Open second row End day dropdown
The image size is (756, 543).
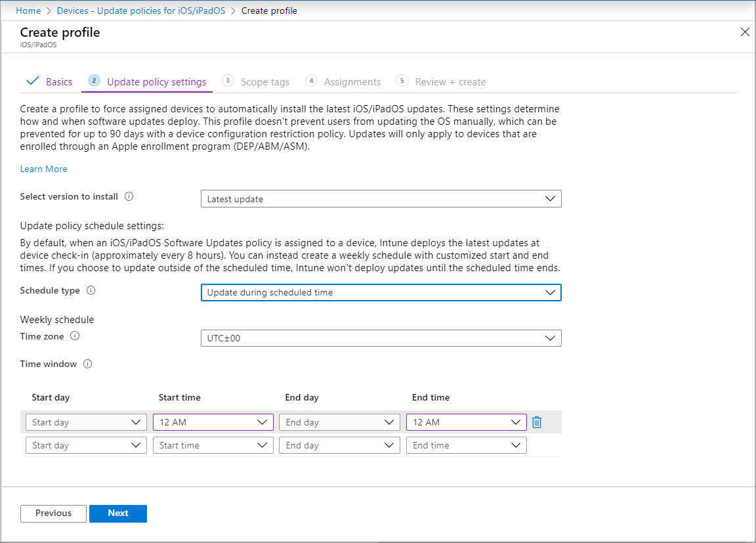339,445
